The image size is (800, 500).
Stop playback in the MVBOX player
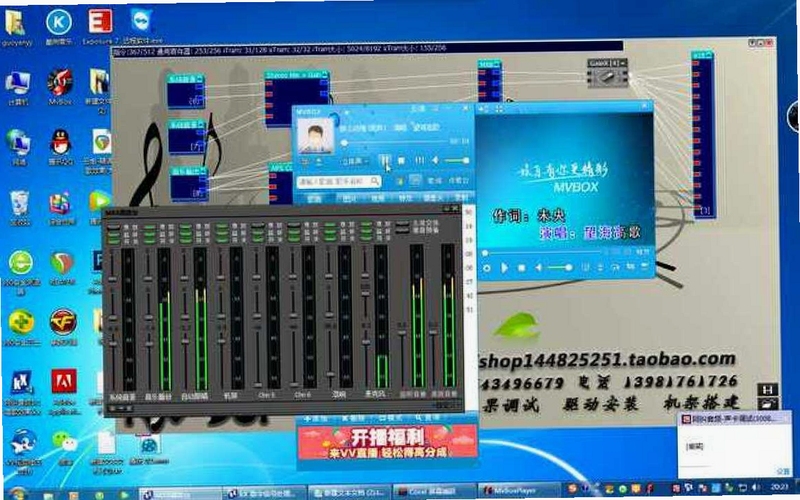pos(402,161)
